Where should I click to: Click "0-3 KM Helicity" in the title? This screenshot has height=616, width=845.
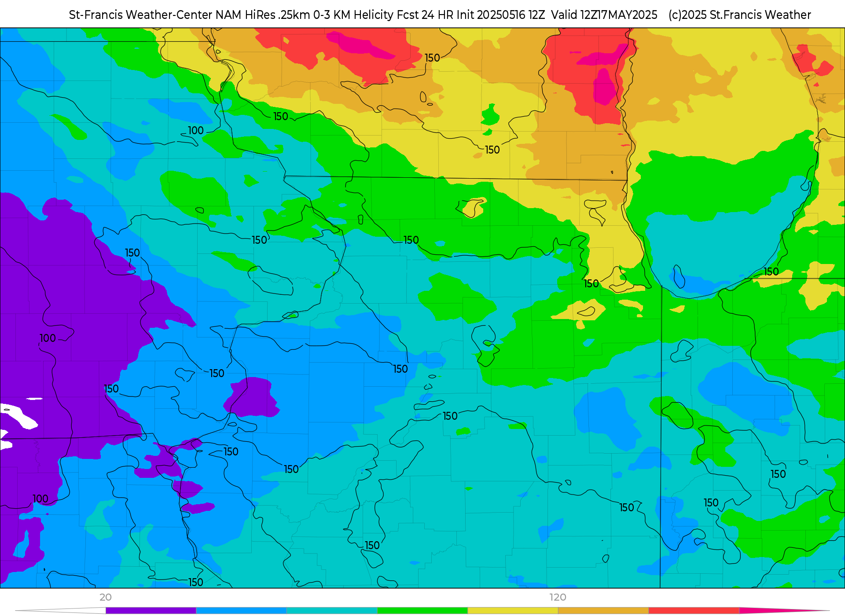point(353,15)
